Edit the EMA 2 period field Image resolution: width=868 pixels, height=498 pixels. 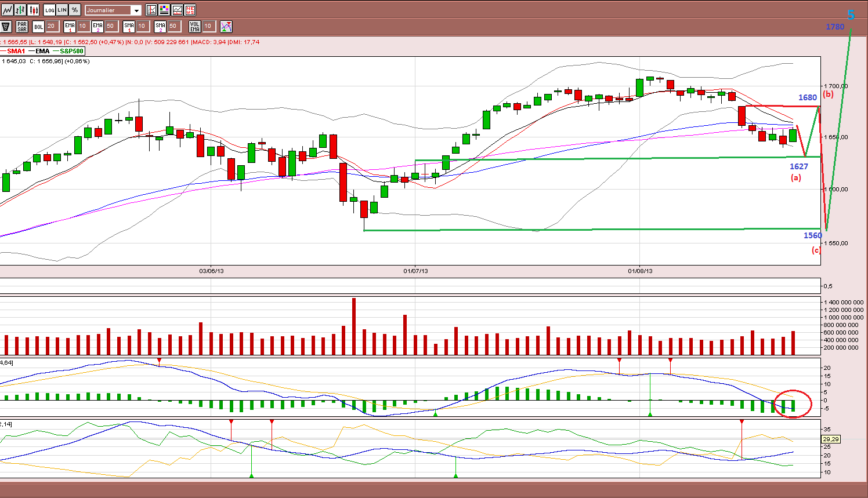tap(111, 26)
